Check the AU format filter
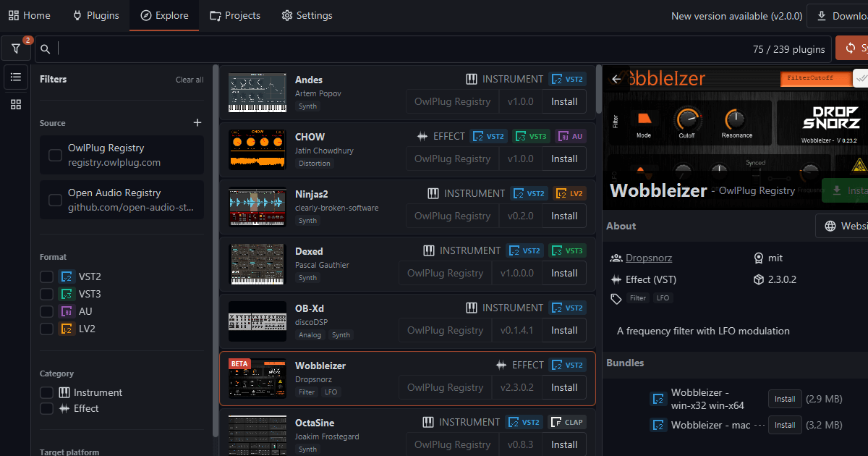Viewport: 868px width, 456px height. click(x=46, y=311)
